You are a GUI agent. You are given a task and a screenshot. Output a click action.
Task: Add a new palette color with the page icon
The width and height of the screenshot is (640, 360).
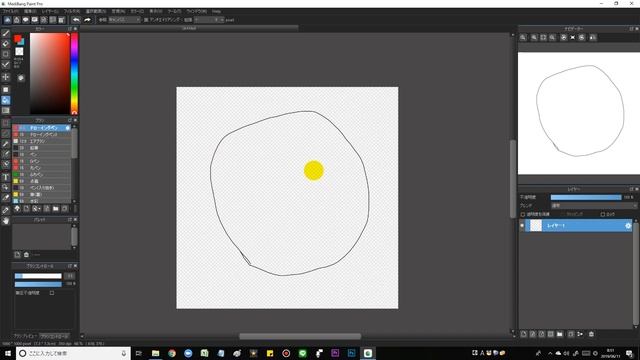tap(17, 254)
